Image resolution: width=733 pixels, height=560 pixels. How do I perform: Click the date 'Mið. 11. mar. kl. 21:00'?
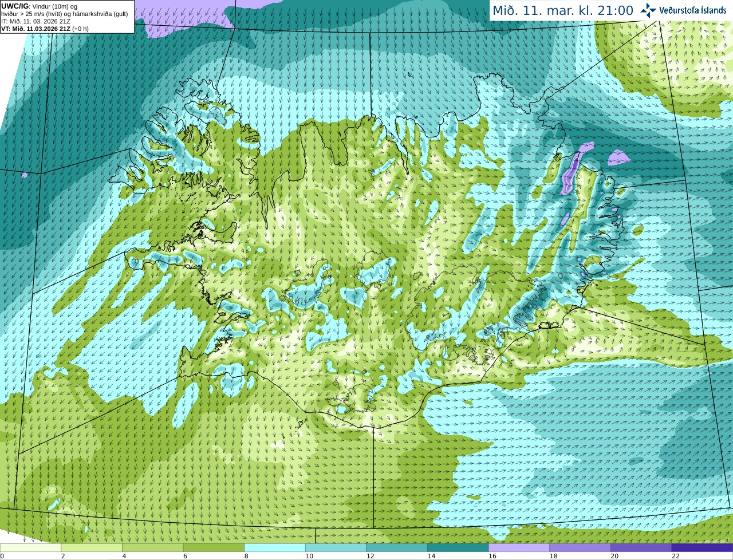pos(563,11)
